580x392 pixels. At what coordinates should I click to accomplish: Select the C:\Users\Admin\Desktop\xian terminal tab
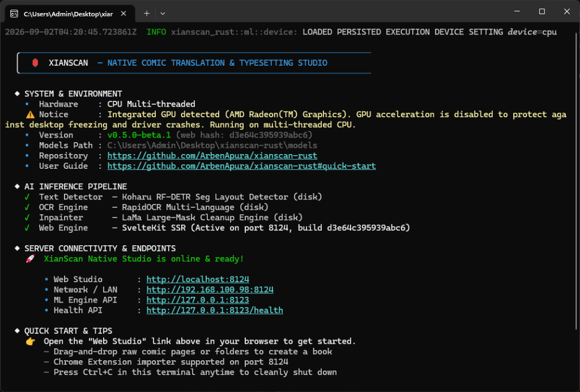69,14
